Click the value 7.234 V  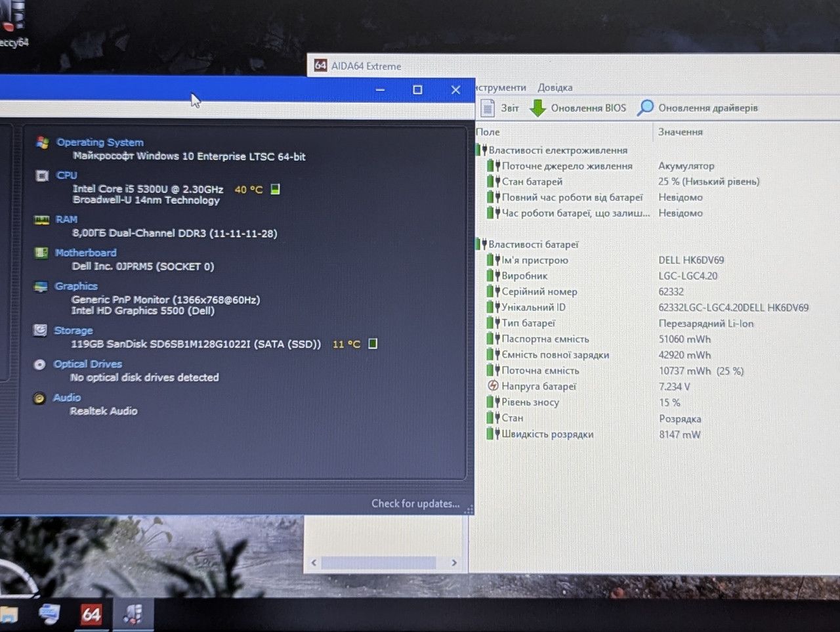pos(675,387)
